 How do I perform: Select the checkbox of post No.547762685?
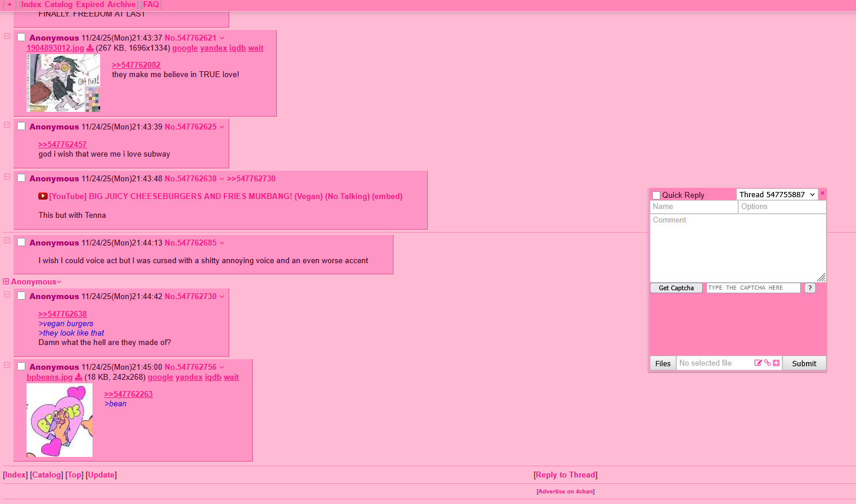point(21,242)
